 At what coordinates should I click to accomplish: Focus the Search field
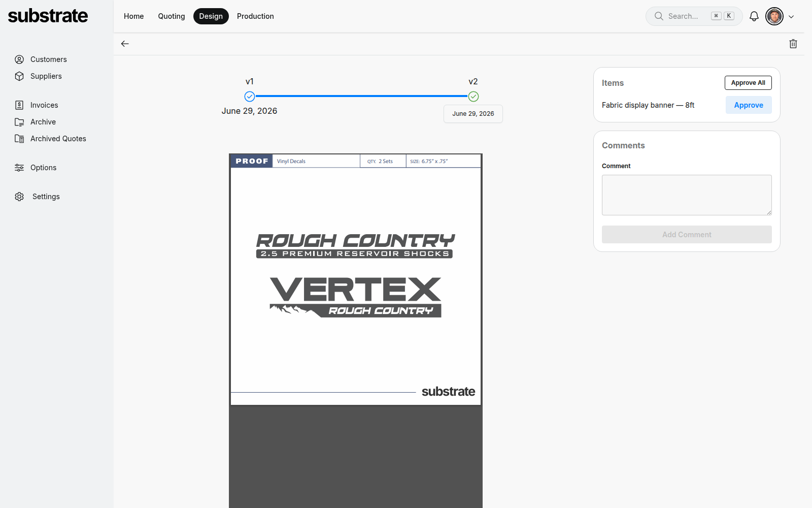[x=694, y=16]
